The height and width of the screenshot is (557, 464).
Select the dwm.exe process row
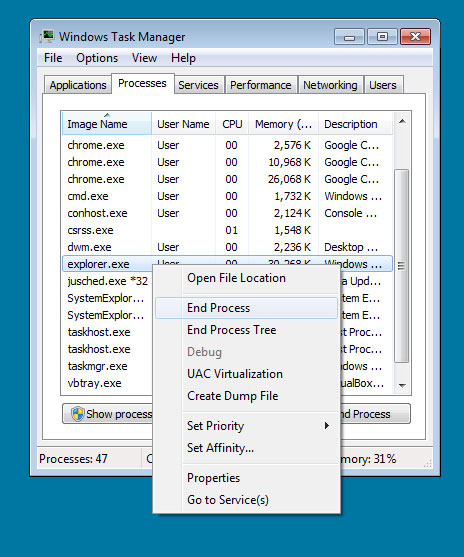tap(227, 247)
